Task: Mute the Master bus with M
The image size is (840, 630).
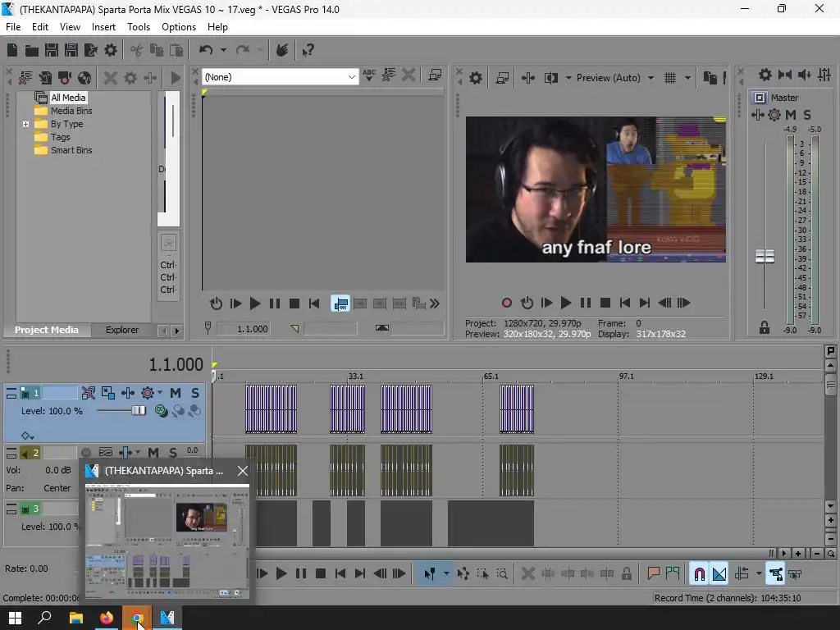Action: 791,115
